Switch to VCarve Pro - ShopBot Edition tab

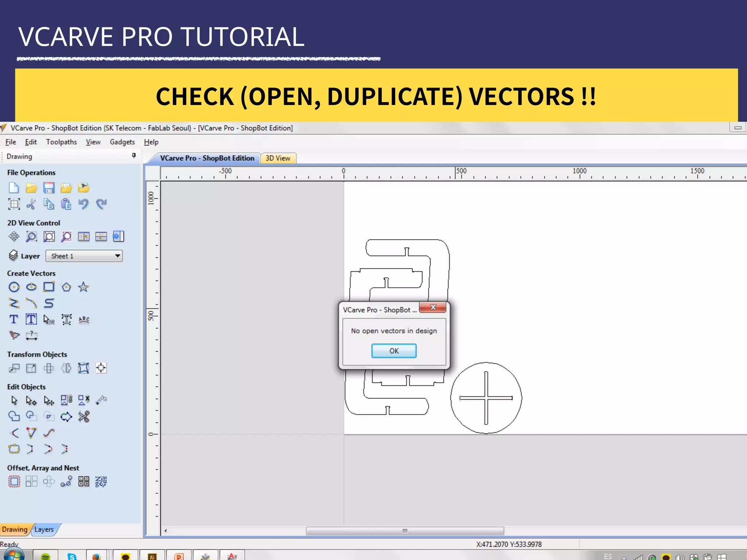coord(207,158)
